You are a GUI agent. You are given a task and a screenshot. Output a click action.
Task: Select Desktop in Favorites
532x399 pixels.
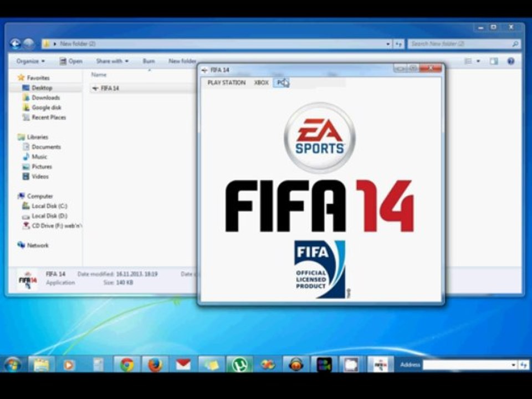42,88
